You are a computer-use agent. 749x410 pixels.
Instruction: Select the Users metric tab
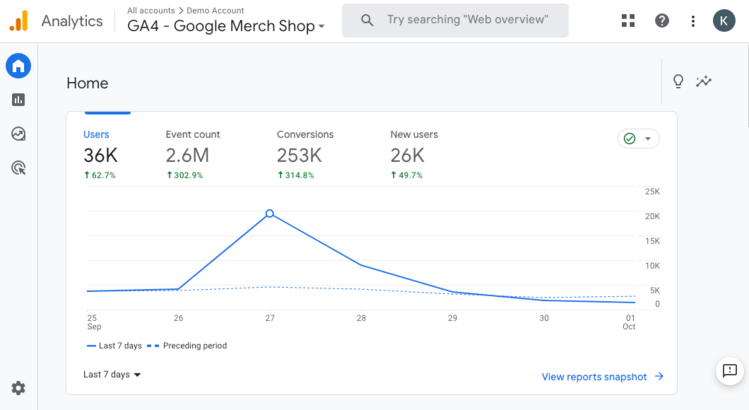[x=100, y=154]
